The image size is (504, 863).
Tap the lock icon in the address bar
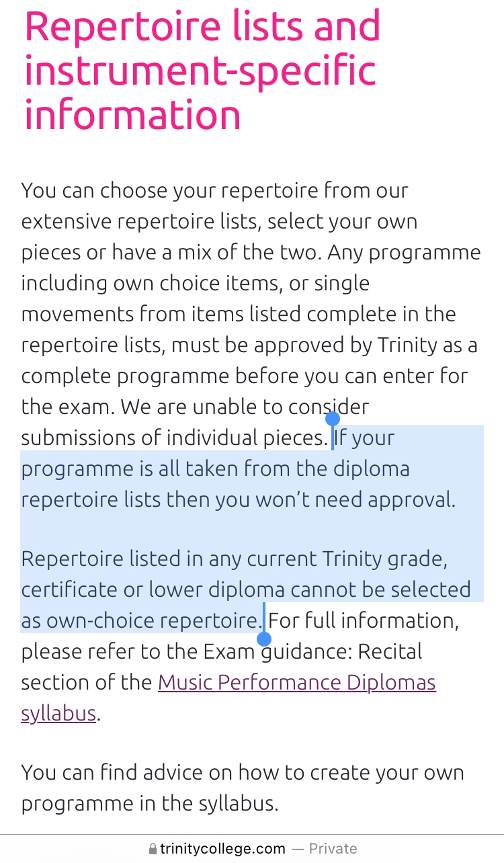[153, 849]
